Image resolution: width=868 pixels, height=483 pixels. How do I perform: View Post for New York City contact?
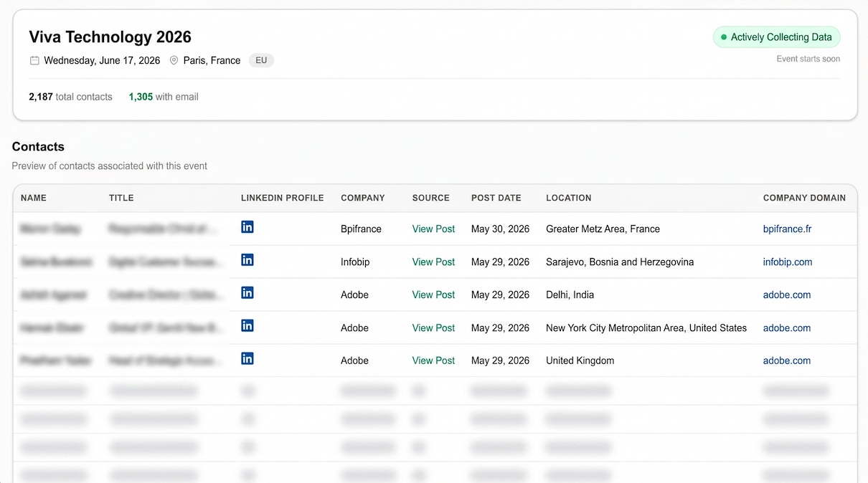(x=433, y=328)
